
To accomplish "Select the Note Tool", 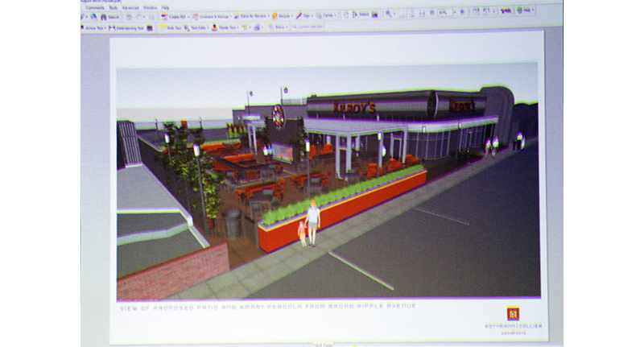I will point(171,27).
